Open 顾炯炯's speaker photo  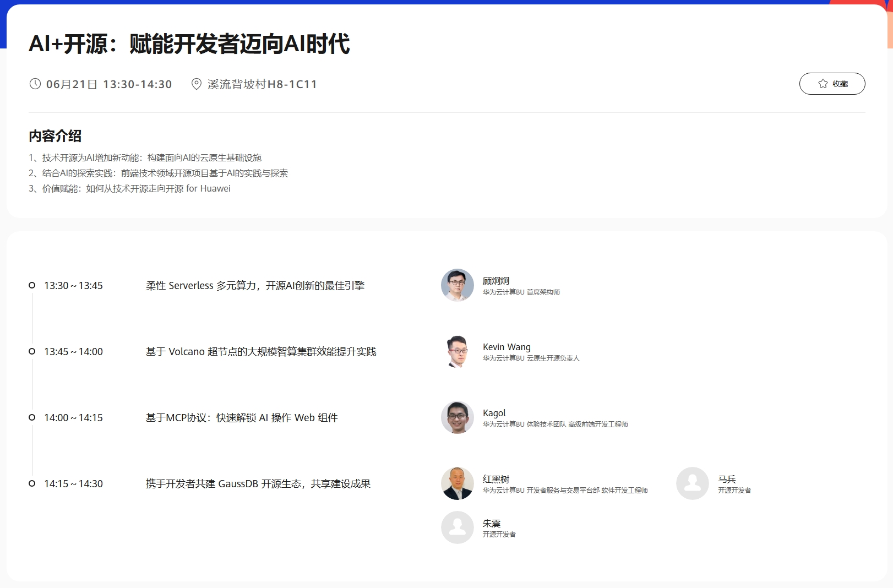tap(458, 285)
